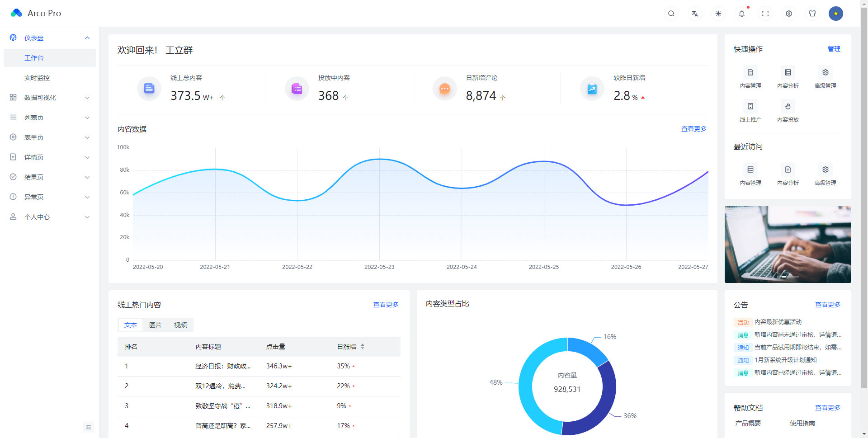This screenshot has height=438, width=868.
Task: Open page settings gear in the navbar
Action: pyautogui.click(x=789, y=14)
